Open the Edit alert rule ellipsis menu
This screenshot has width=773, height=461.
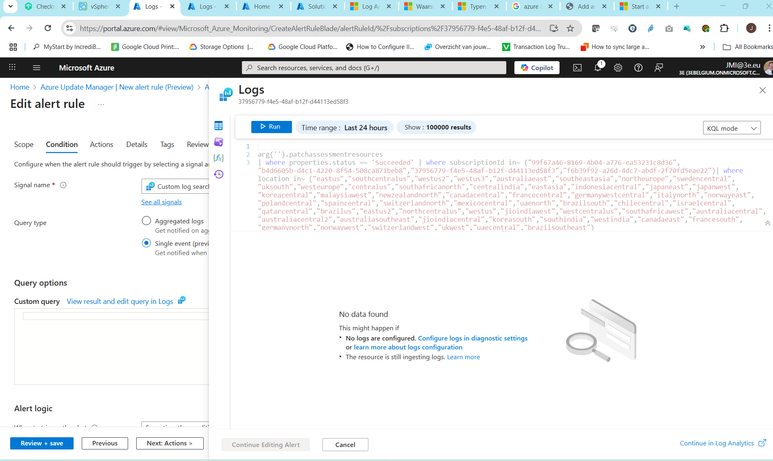[x=101, y=104]
